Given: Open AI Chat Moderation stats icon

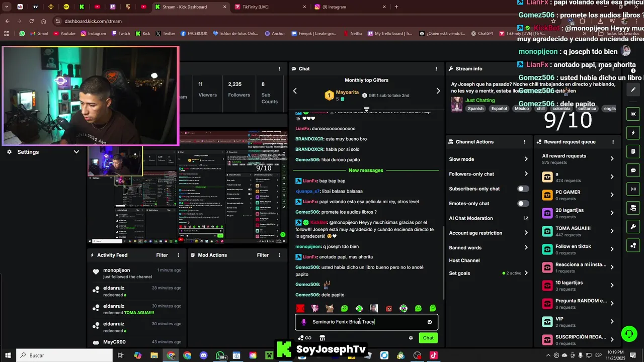Looking at the screenshot, I should click(x=526, y=218).
